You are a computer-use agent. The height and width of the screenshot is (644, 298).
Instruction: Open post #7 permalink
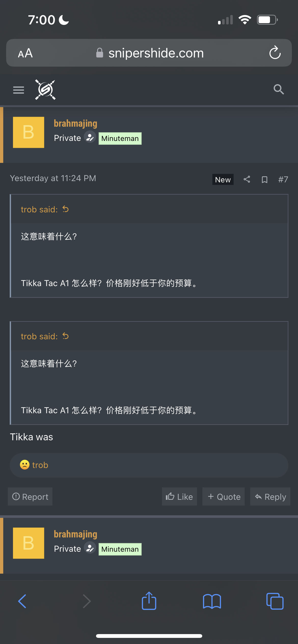point(283,180)
